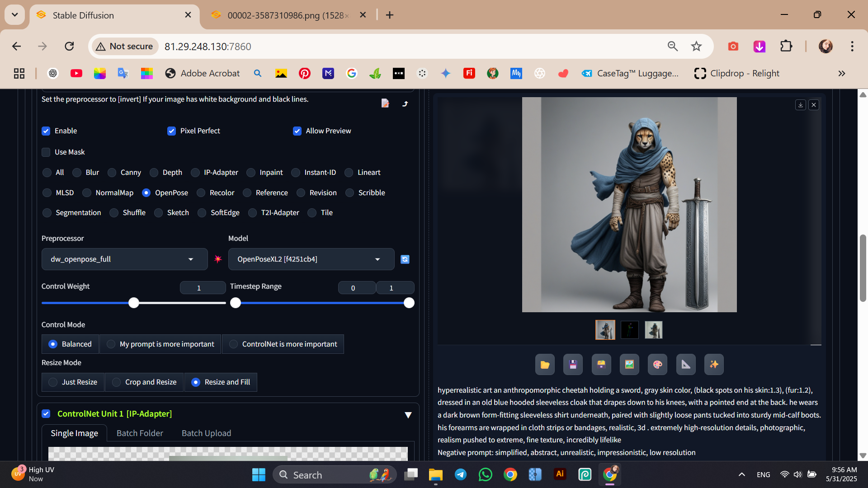Click the floppy disk save image icon

573,365
